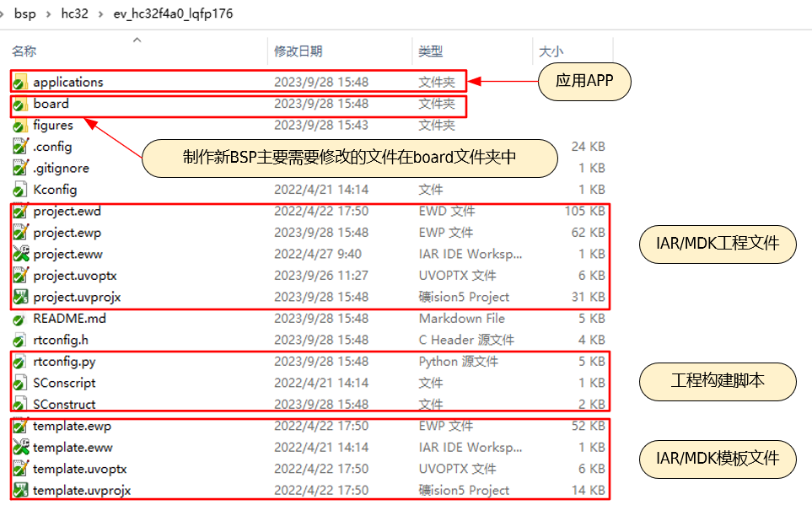Screen dimensions: 812x505
Task: Click the README.md file icon
Action: pos(21,319)
